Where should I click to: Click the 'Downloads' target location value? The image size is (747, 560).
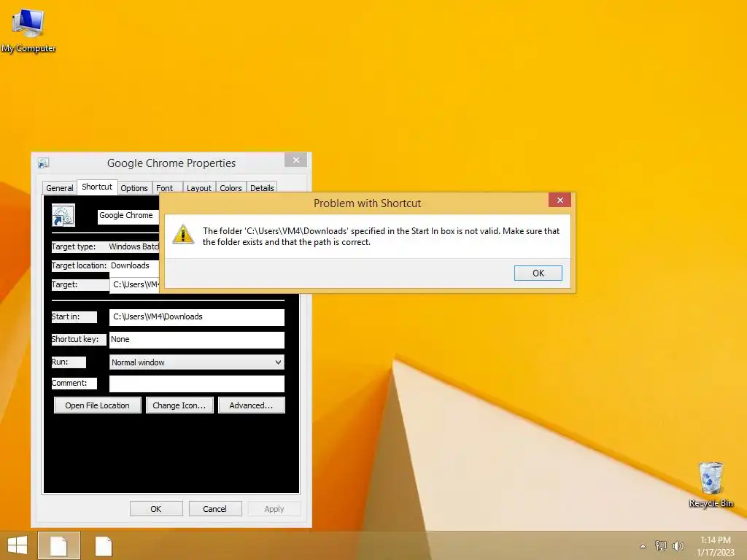(130, 265)
